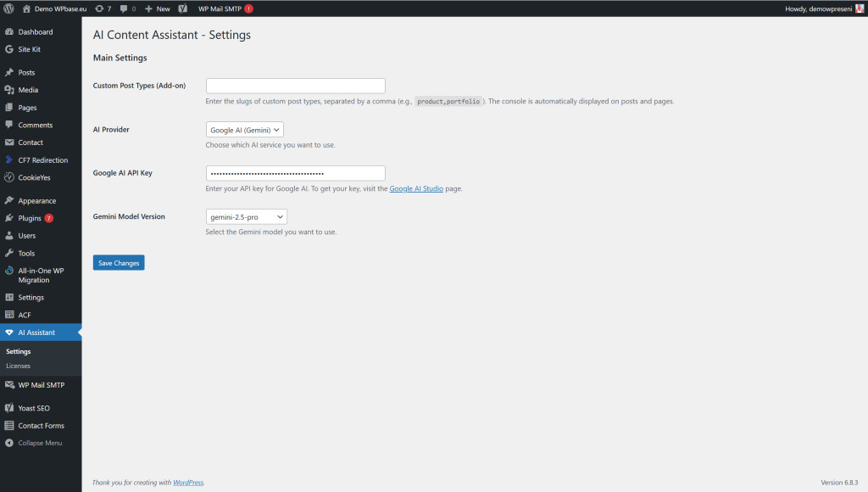Click the Main Settings heading
The image size is (868, 492).
point(120,58)
